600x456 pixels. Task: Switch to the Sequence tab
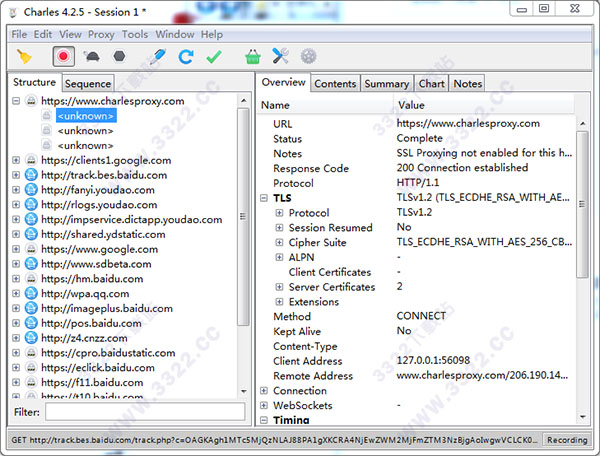tap(88, 83)
